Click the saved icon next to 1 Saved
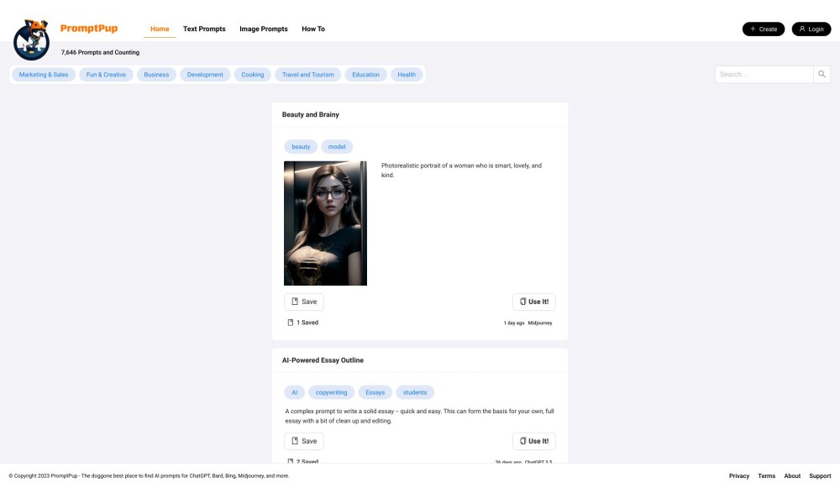 (291, 323)
